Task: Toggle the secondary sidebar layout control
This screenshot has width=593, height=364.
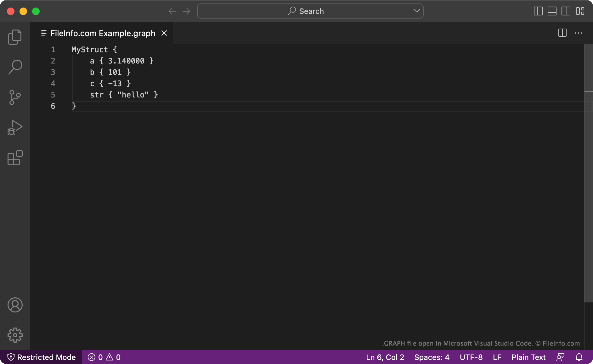Action: 566,11
